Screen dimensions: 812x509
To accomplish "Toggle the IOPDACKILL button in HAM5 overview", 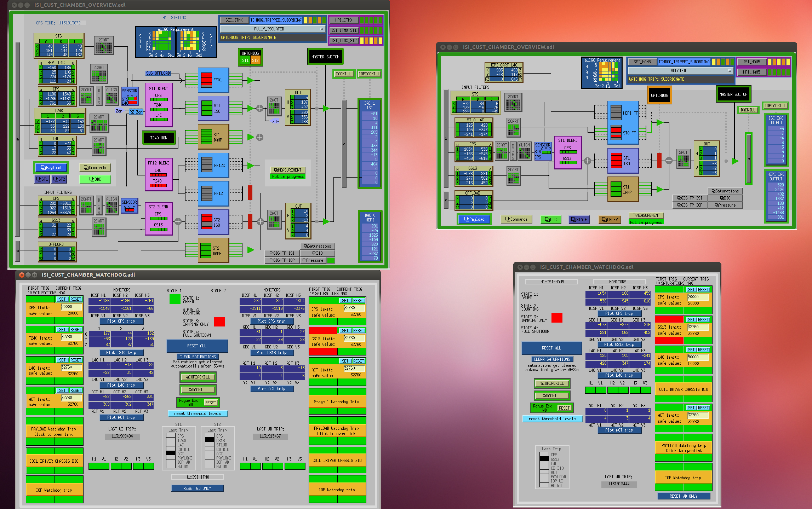I will point(775,106).
